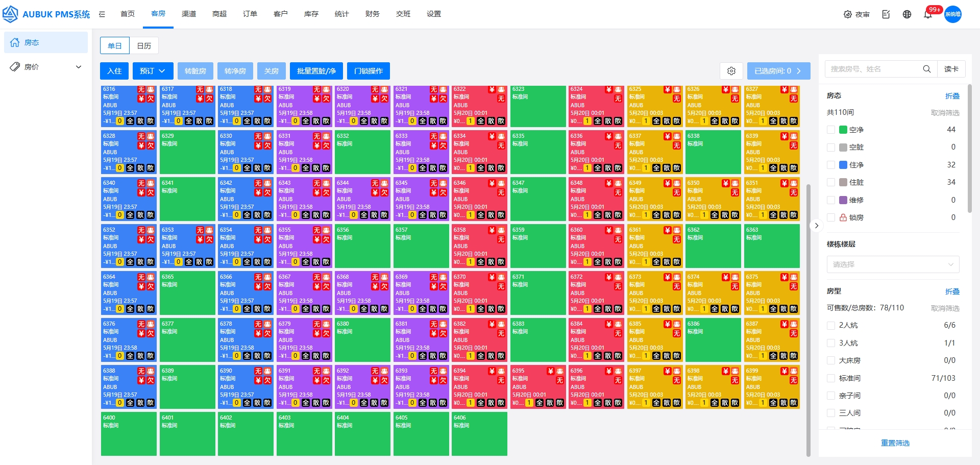Click the notes edit icon in header
The image size is (980, 465).
coord(886,14)
